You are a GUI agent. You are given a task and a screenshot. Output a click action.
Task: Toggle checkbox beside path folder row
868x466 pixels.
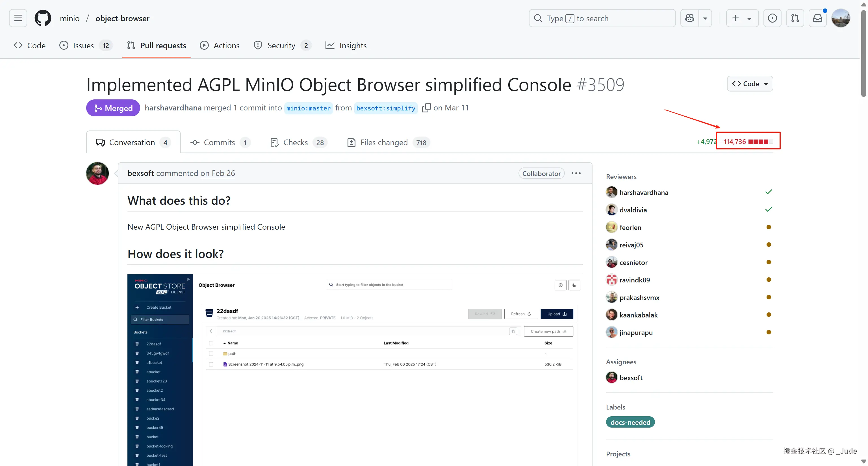click(x=211, y=354)
